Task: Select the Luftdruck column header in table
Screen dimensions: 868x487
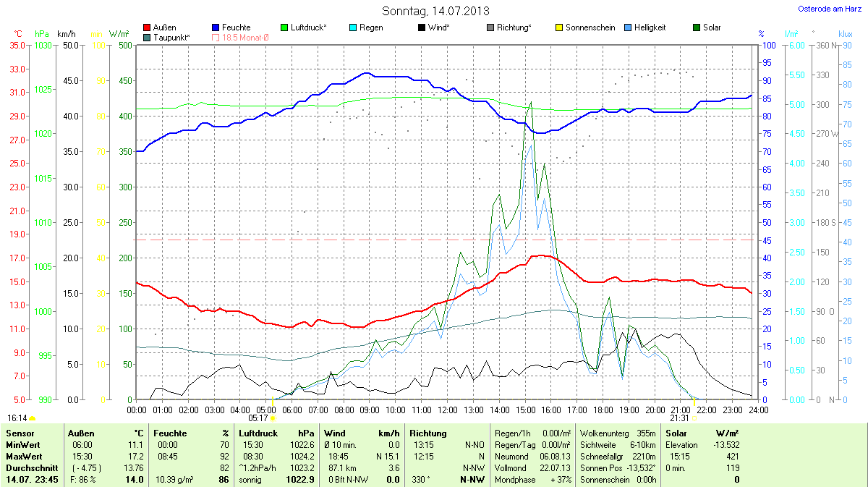Action: pos(258,433)
